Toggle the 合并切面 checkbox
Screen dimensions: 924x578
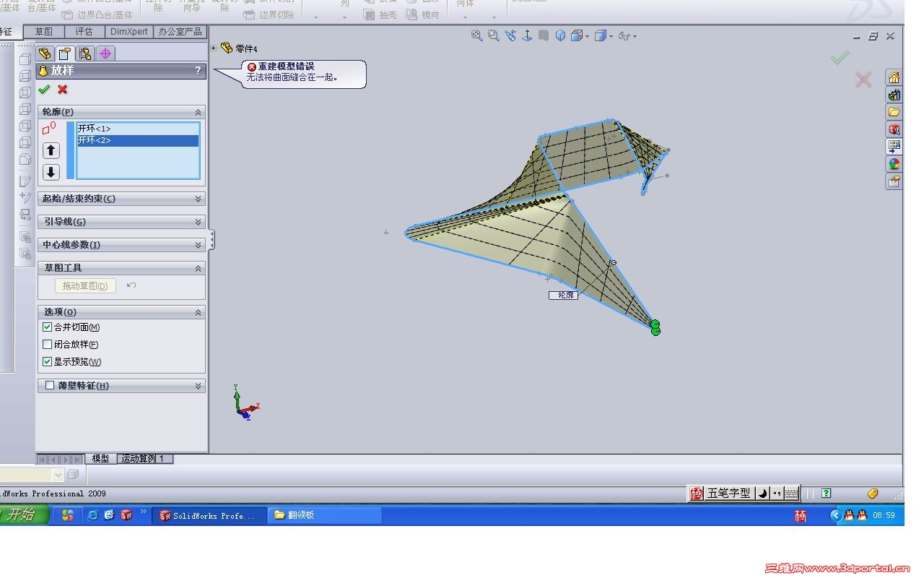coord(48,327)
